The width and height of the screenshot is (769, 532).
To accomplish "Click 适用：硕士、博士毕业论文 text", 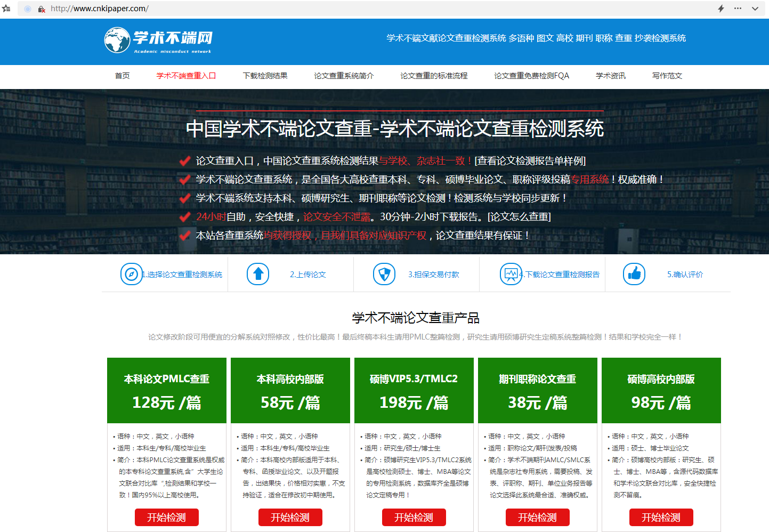I will 650,448.
